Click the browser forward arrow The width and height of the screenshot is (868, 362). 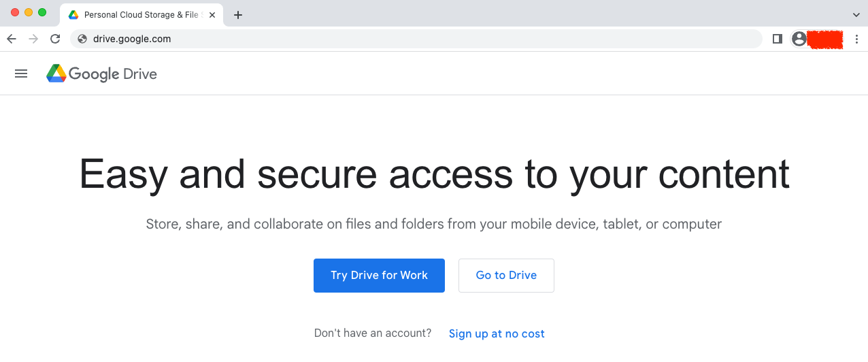pos(33,39)
